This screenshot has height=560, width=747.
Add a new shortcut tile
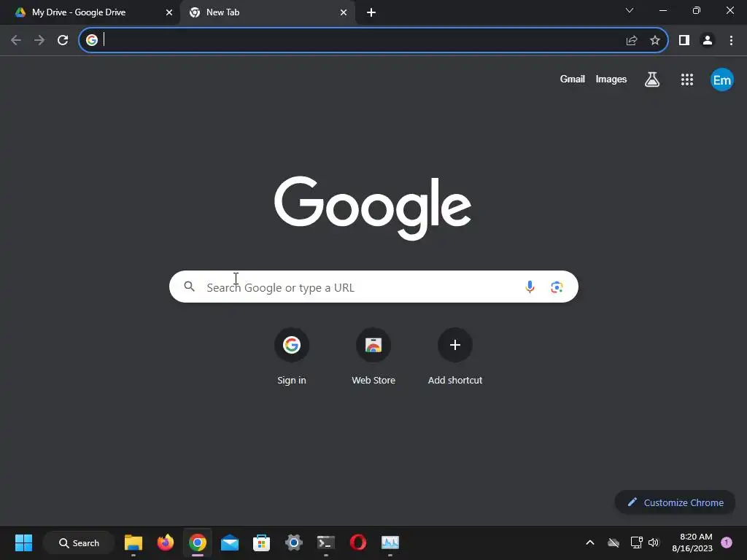coord(455,356)
